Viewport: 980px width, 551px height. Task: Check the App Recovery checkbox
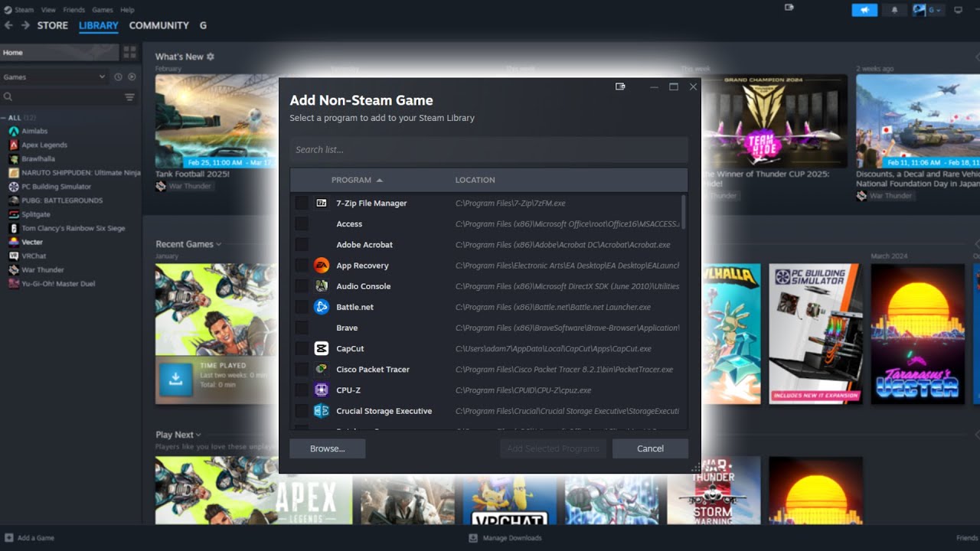pyautogui.click(x=302, y=266)
